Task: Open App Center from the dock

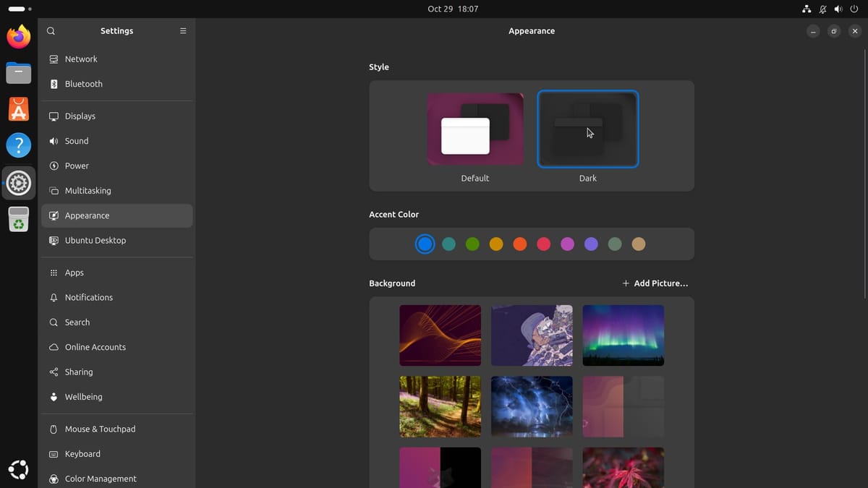Action: [x=19, y=109]
